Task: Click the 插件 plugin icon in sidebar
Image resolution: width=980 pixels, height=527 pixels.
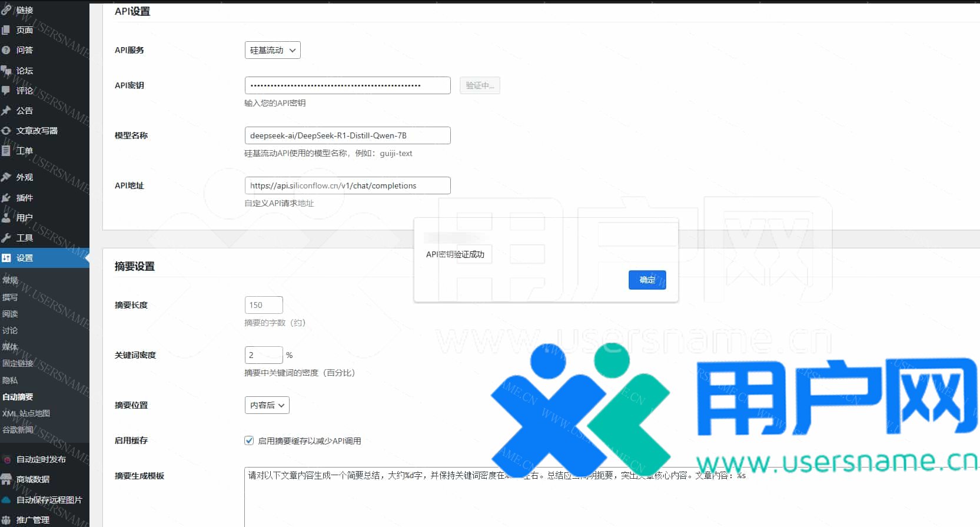Action: pos(6,198)
